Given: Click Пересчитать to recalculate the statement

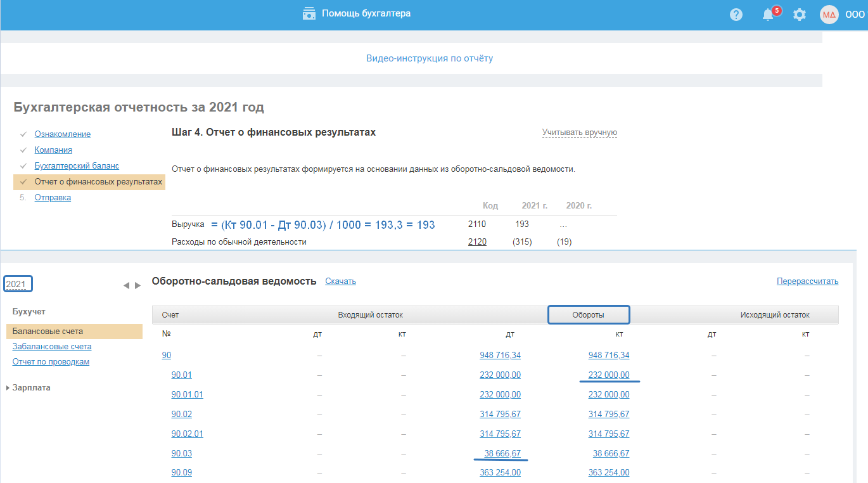Looking at the screenshot, I should (x=807, y=281).
